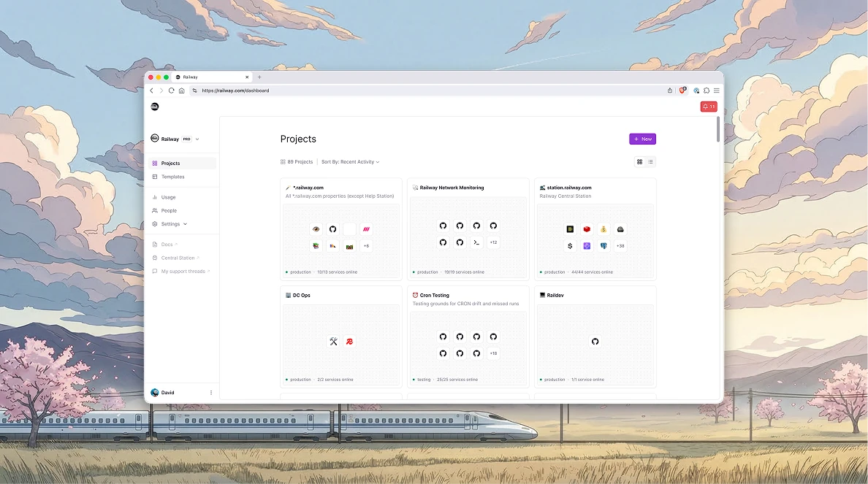Click the 89 Projects count label

[x=297, y=162]
